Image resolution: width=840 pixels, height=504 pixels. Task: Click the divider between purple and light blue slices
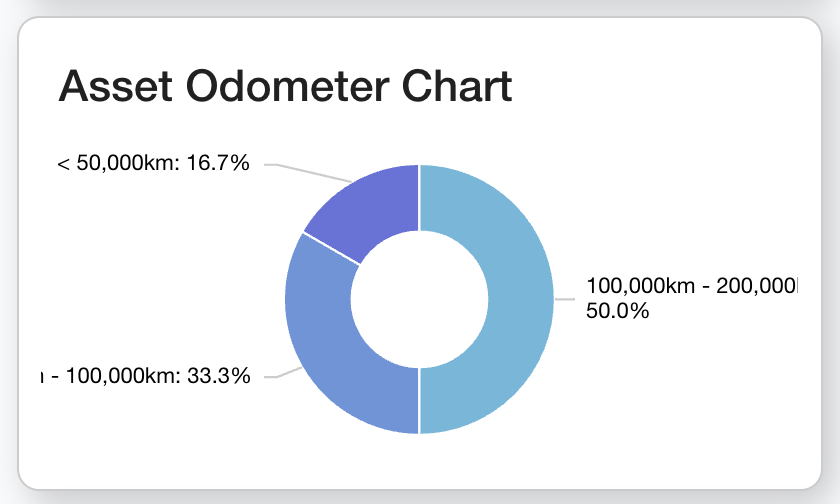pos(419,197)
